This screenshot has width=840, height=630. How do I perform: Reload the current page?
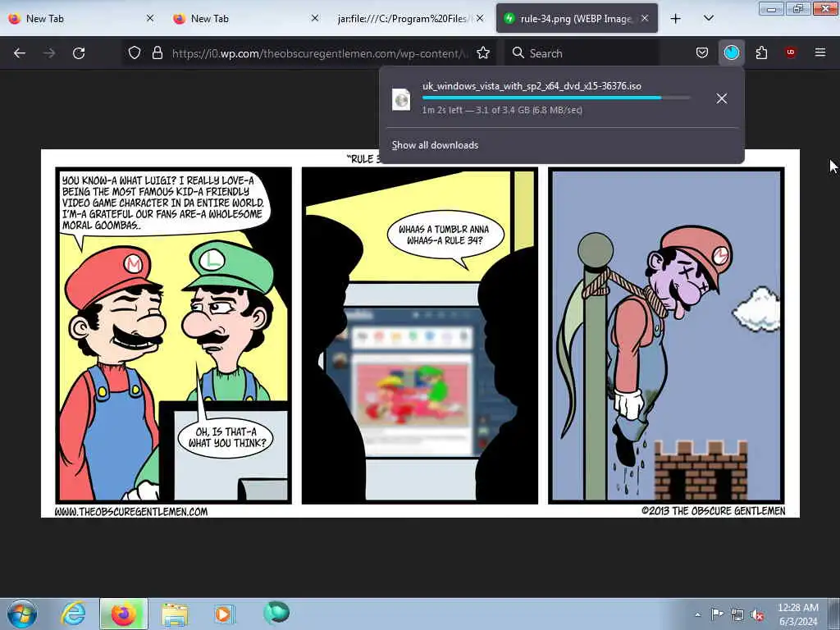pos(79,53)
